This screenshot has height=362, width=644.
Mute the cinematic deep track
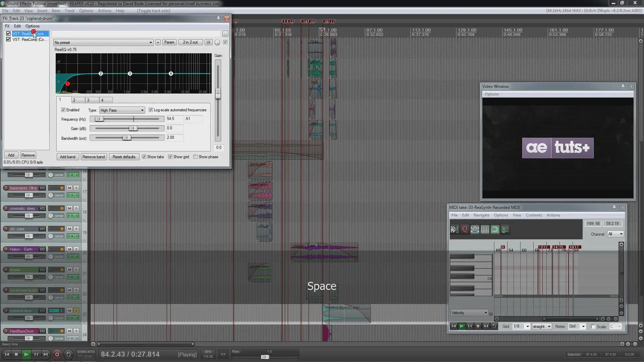click(69, 208)
